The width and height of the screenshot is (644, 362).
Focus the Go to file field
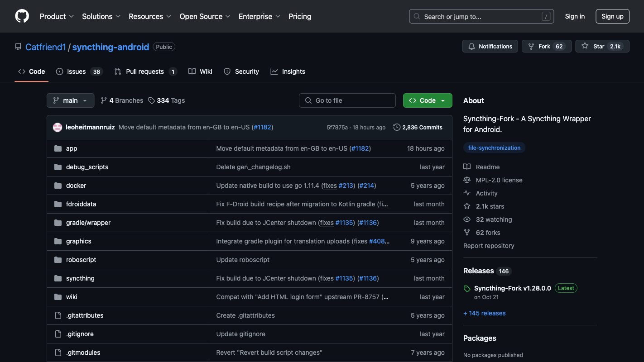pos(347,100)
